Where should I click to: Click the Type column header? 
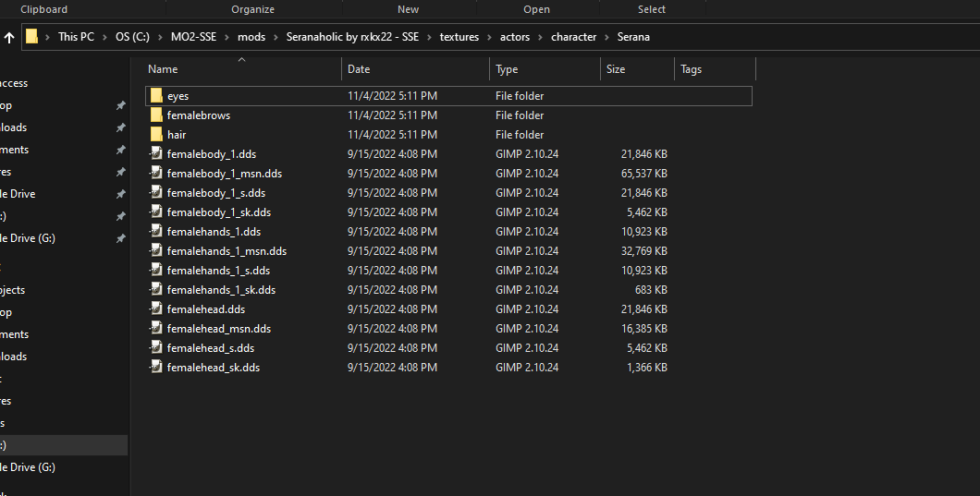(x=507, y=69)
